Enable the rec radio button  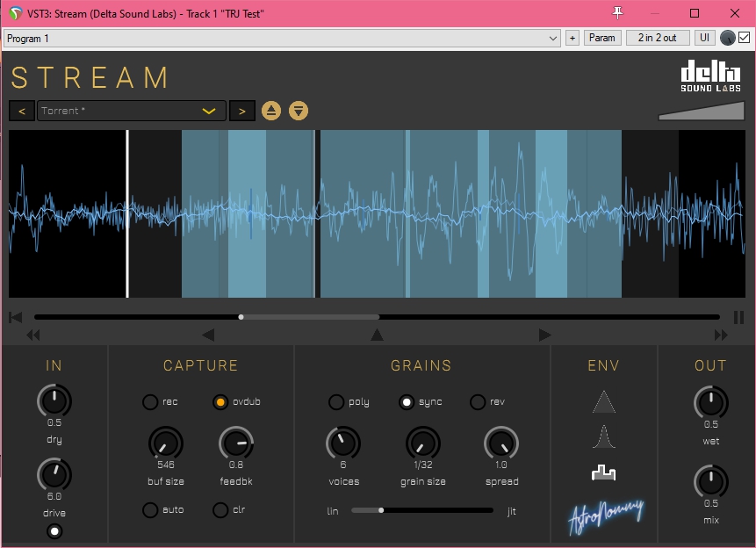(x=150, y=402)
